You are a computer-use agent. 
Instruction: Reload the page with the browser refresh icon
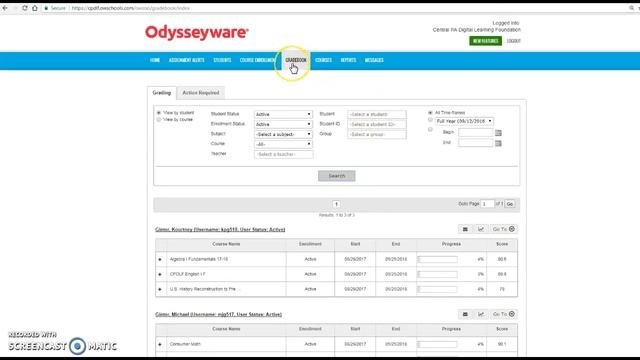25,8
